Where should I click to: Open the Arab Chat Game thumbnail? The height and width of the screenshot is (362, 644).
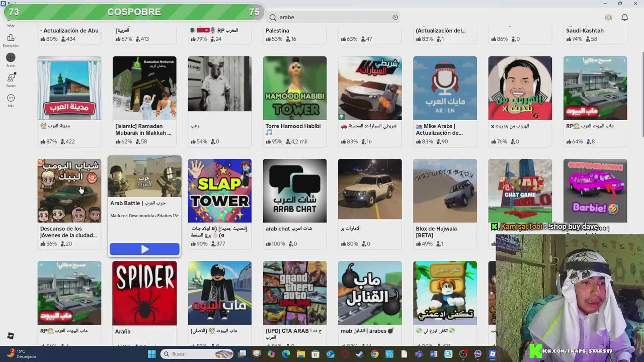(x=520, y=191)
